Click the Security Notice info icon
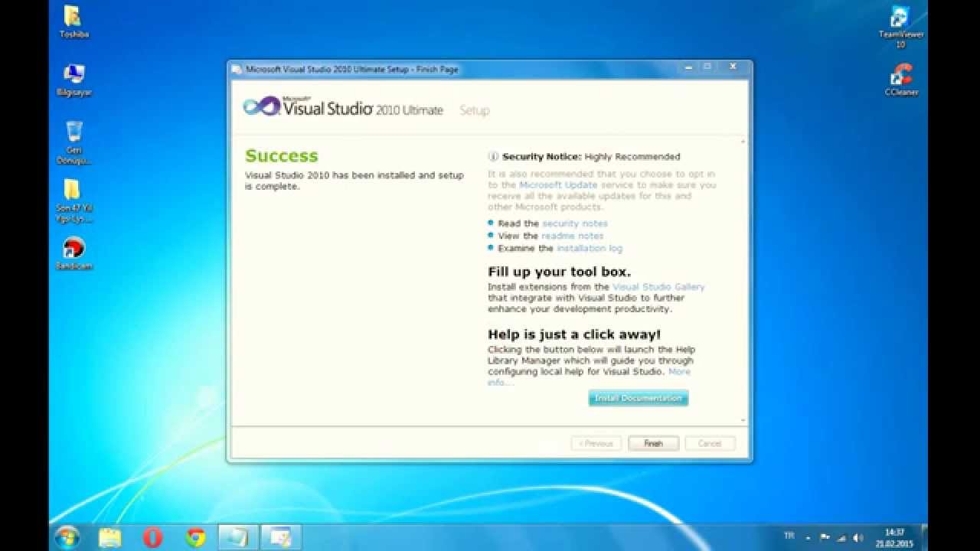980x551 pixels. pos(493,156)
